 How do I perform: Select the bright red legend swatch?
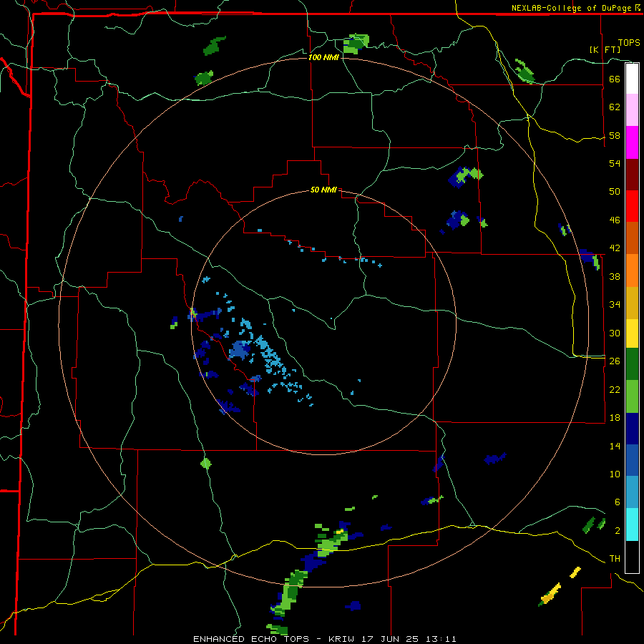632,206
